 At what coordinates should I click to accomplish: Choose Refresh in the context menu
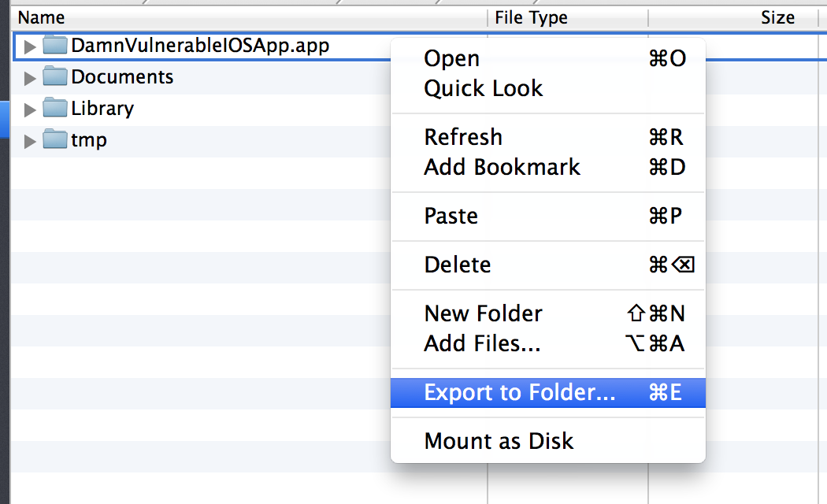pos(548,137)
